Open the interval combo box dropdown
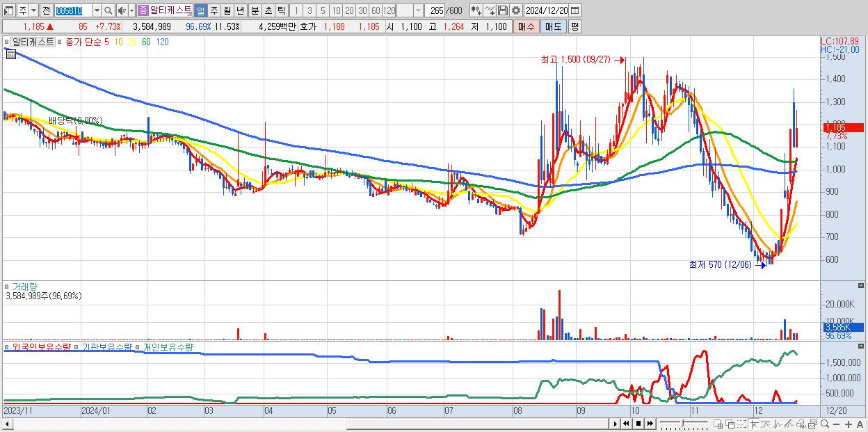This screenshot has height=432, width=868. 418,10
